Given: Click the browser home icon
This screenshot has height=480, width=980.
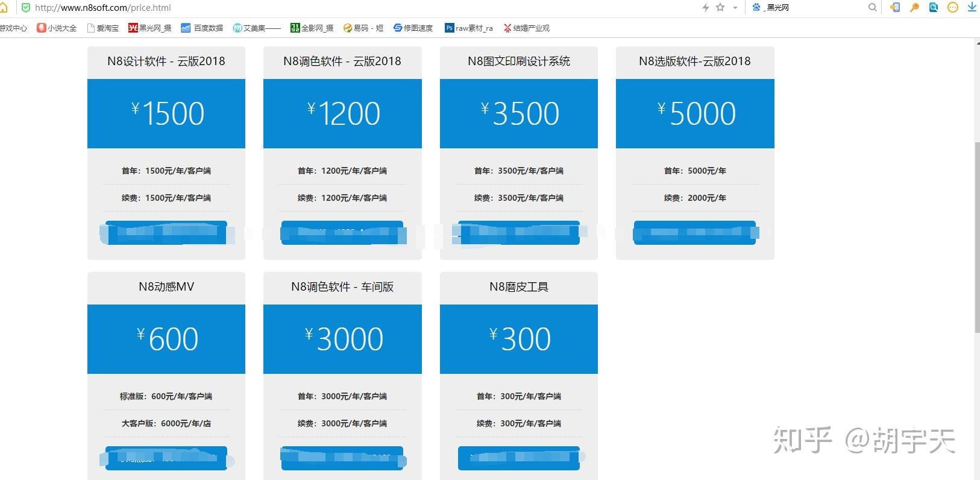Looking at the screenshot, I should pyautogui.click(x=3, y=8).
